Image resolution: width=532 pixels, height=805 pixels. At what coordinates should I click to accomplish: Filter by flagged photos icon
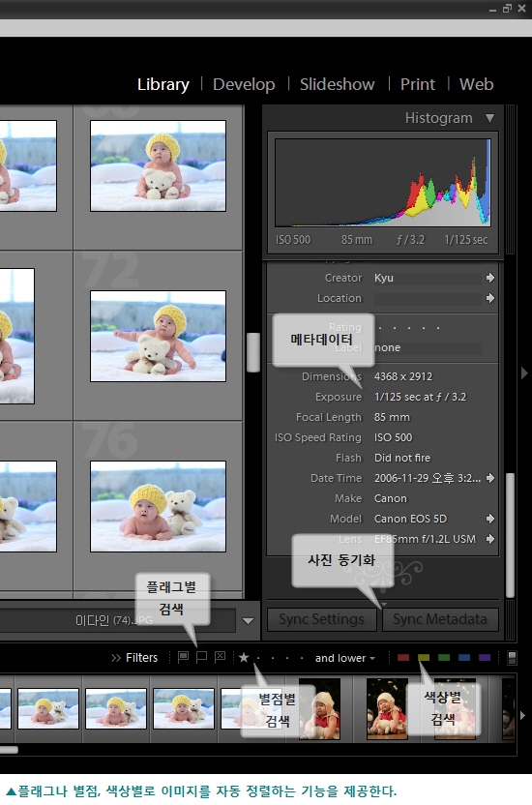[x=183, y=657]
